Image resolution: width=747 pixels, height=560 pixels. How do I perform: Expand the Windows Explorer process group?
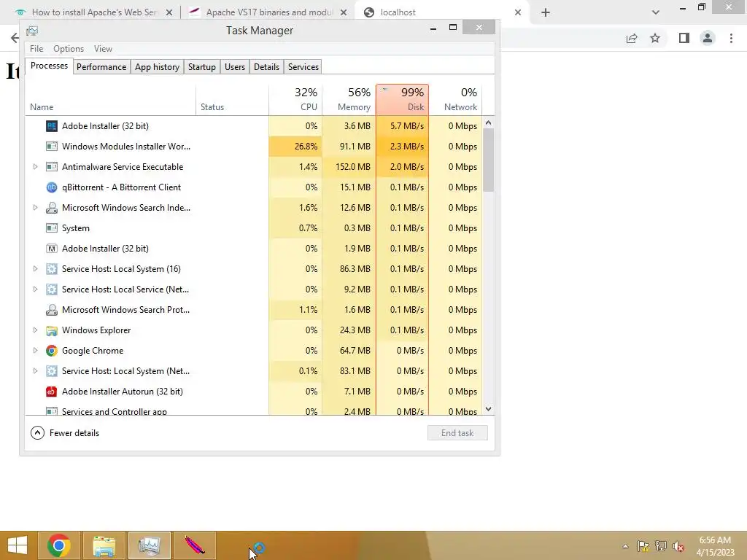coord(35,330)
